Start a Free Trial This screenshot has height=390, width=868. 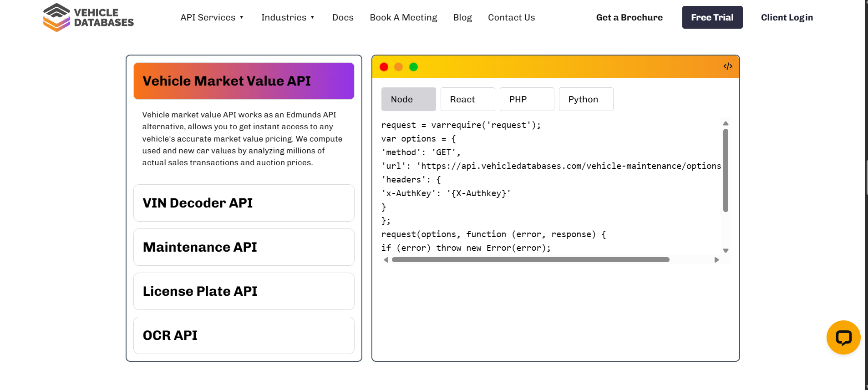[x=712, y=17]
